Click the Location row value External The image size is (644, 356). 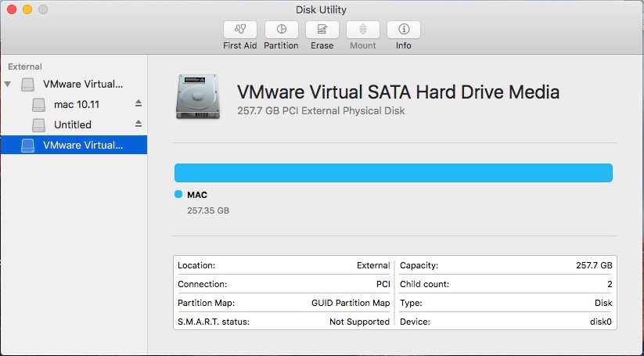pyautogui.click(x=373, y=266)
